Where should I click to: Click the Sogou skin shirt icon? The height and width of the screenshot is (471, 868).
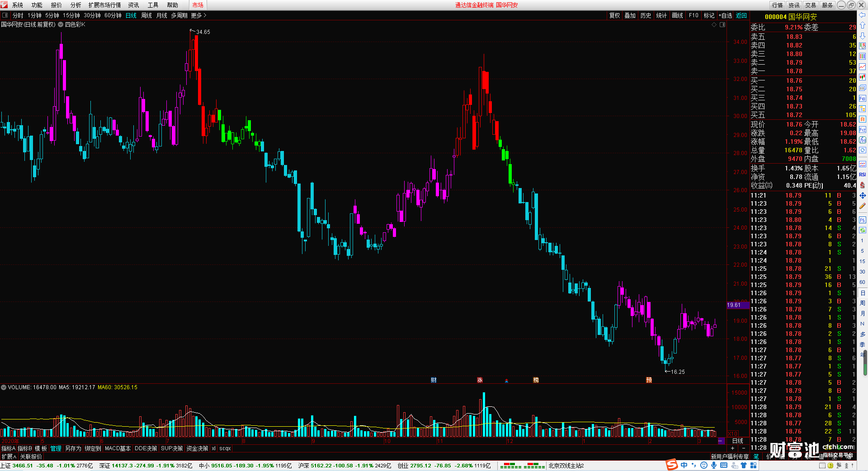point(744,465)
